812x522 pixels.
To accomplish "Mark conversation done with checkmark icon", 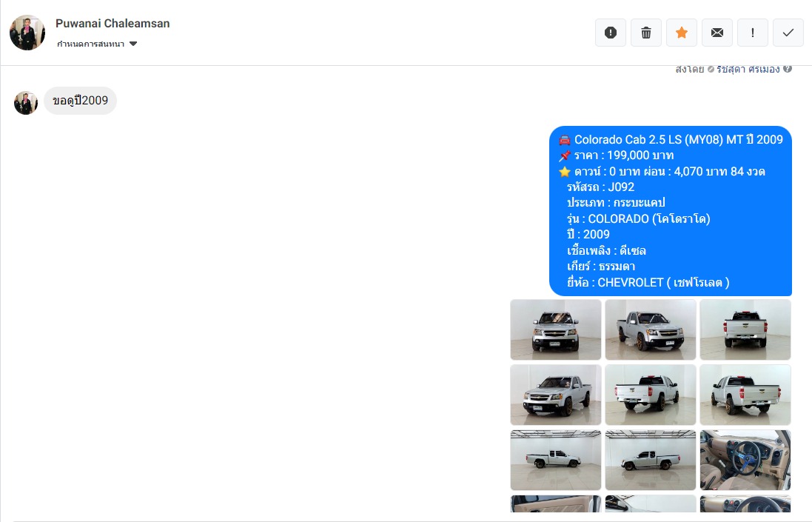I will point(788,33).
